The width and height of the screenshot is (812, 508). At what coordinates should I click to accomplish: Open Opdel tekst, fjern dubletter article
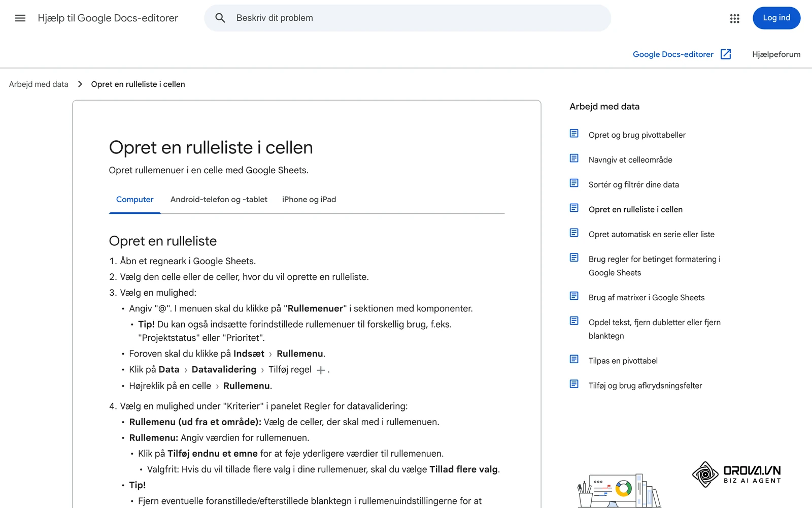pos(655,329)
